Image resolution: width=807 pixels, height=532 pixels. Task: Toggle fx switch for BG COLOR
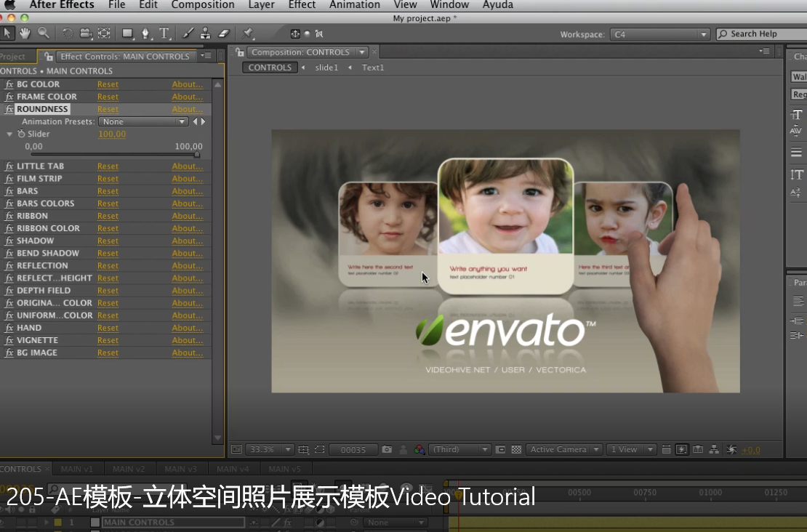[9, 84]
